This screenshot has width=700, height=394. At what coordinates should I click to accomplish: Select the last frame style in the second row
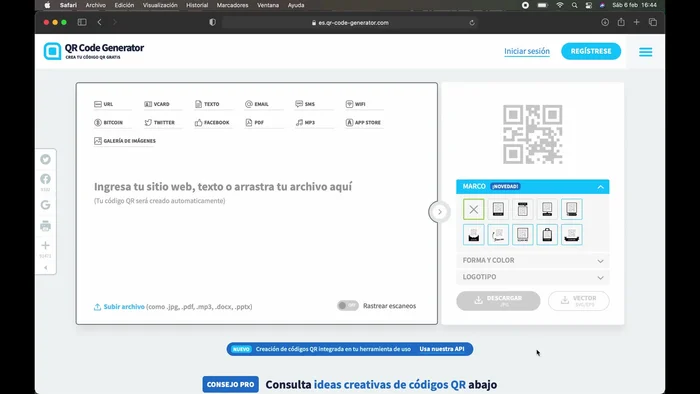572,235
